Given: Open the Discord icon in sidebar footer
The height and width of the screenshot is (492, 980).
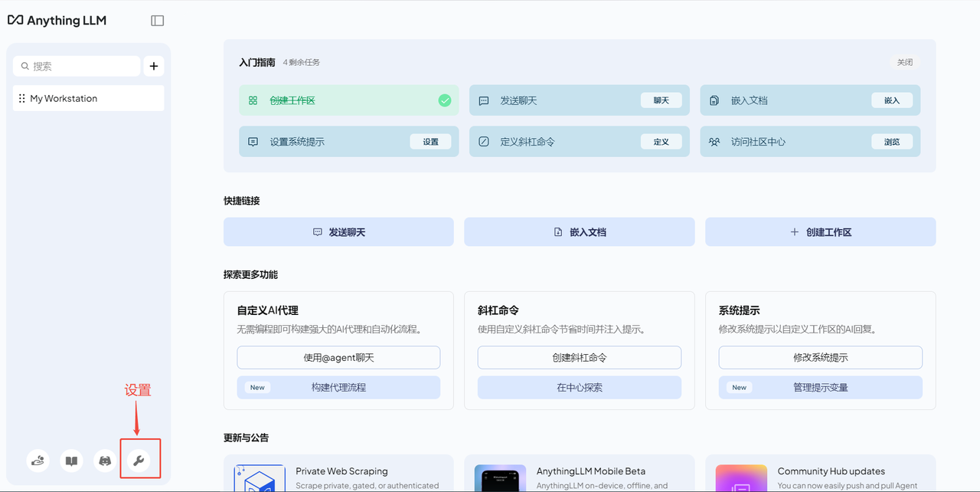Looking at the screenshot, I should [105, 461].
